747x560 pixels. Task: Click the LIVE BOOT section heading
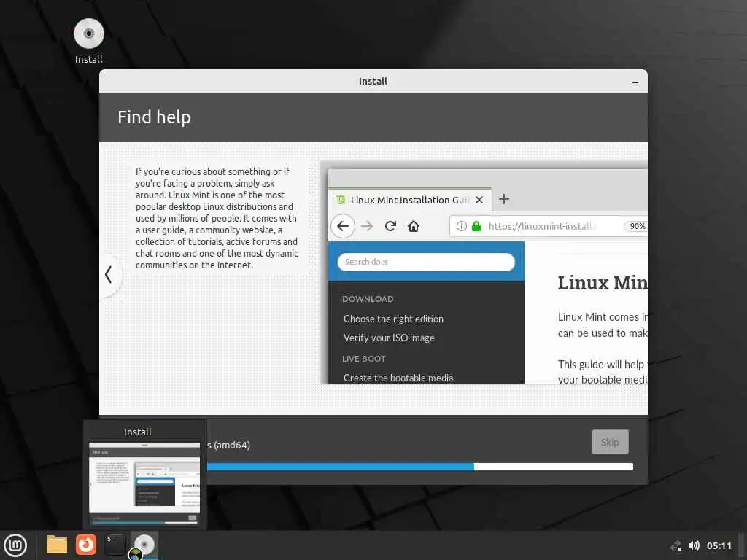point(363,359)
